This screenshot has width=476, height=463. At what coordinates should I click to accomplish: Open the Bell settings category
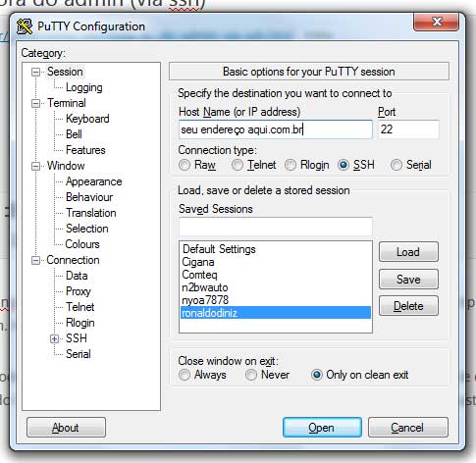point(74,134)
